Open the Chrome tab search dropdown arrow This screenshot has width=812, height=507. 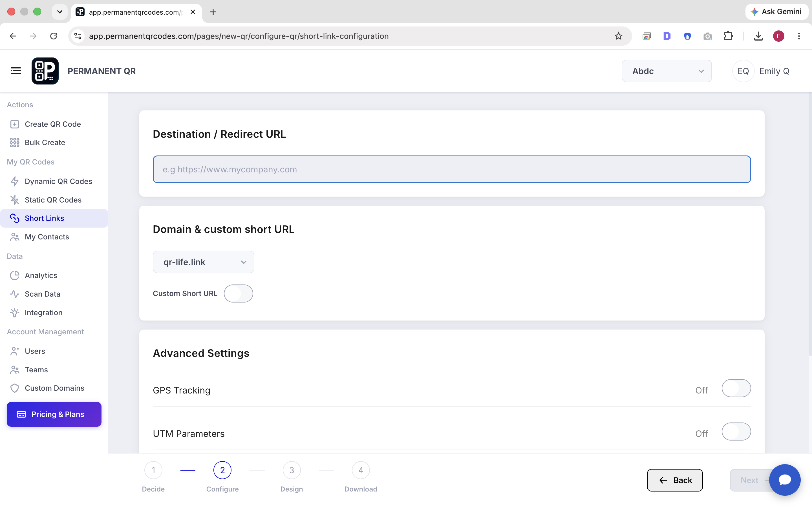[x=60, y=12]
